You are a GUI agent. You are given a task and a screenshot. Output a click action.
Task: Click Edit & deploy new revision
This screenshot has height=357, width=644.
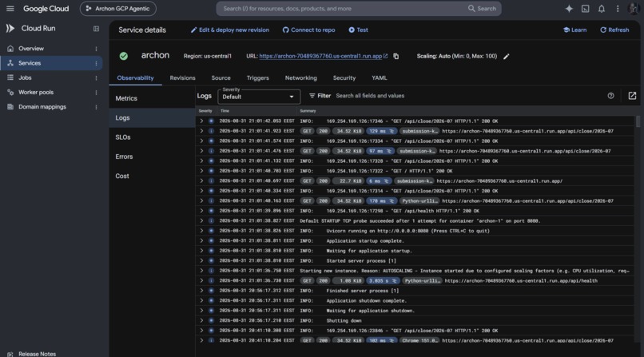click(x=230, y=30)
